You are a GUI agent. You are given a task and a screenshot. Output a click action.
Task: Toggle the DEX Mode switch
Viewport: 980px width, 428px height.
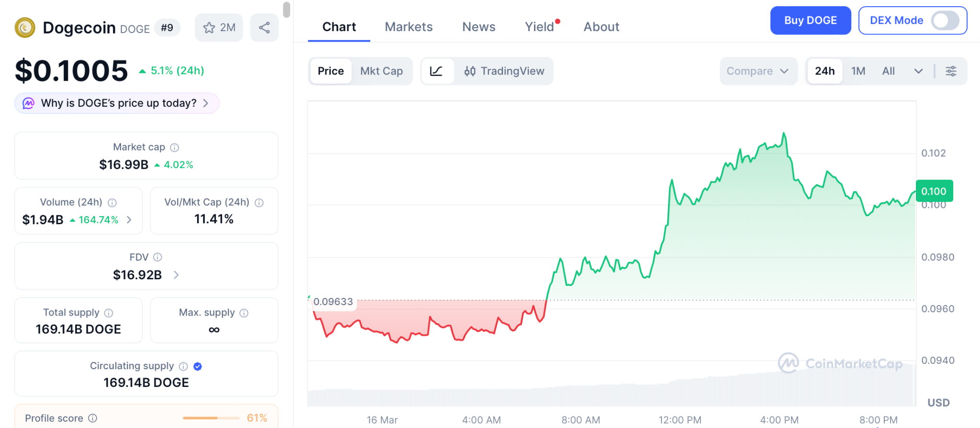[944, 21]
